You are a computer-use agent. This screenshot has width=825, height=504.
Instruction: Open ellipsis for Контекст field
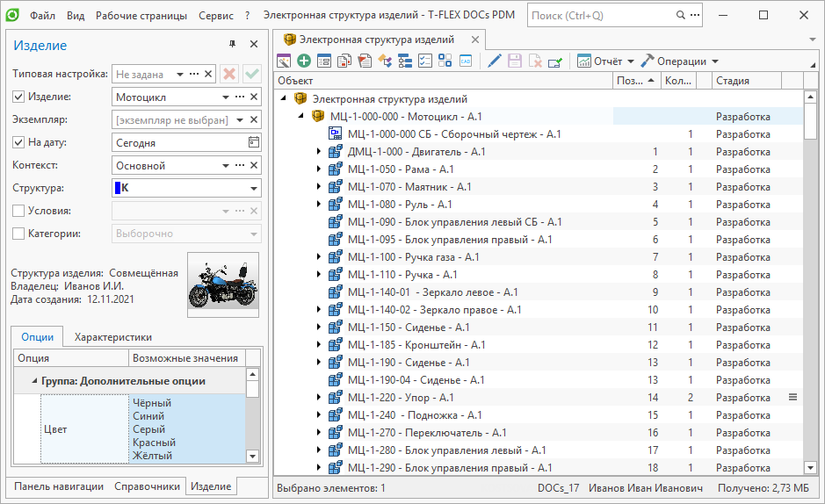240,165
